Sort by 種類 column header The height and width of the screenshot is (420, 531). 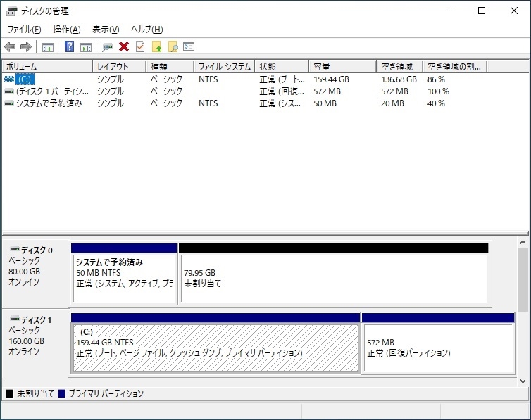tap(170, 66)
